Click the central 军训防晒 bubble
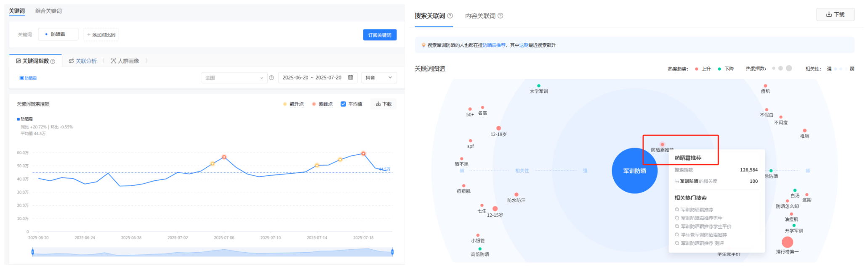The width and height of the screenshot is (868, 269). coord(634,171)
